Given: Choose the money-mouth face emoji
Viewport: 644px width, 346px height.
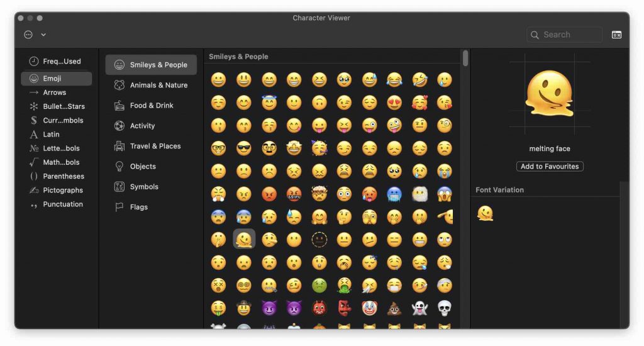Looking at the screenshot, I should tap(218, 308).
